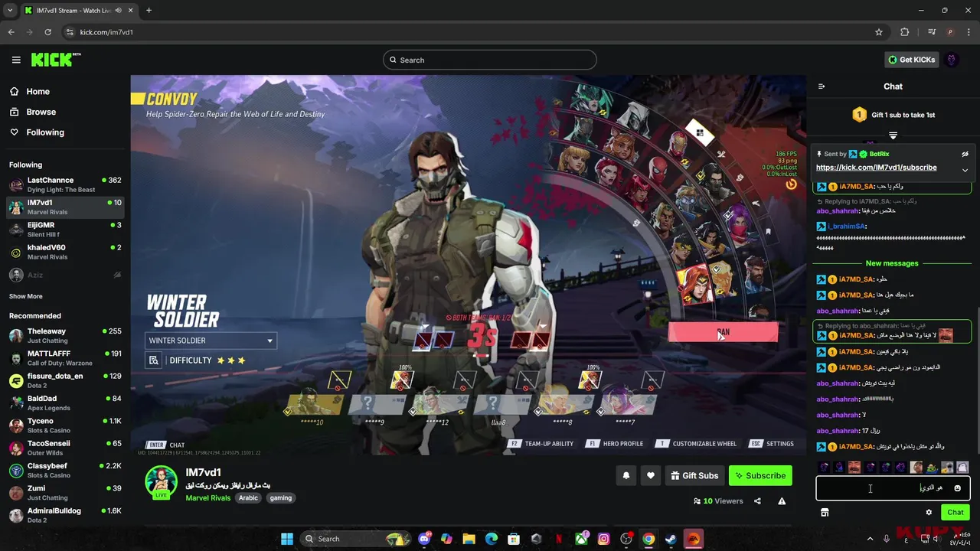Open the emoji picker in chat
Viewport: 980px width, 551px height.
957,488
